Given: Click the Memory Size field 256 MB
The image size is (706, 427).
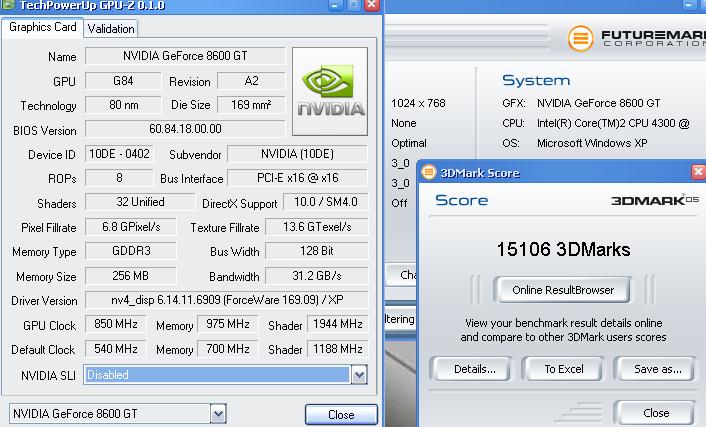Looking at the screenshot, I should click(x=131, y=276).
